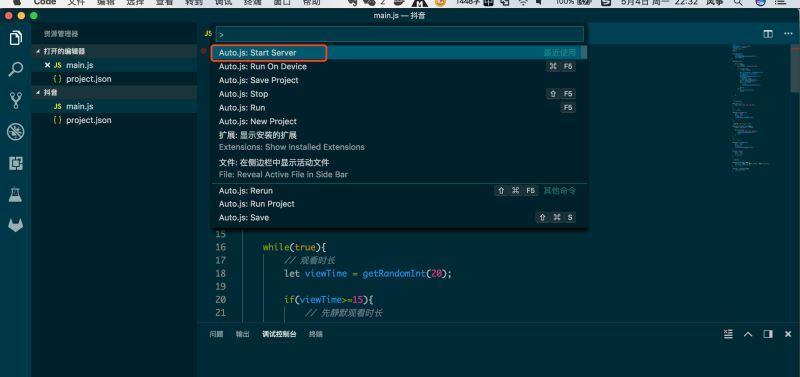This screenshot has width=800, height=377.
Task: Move the panel position icon
Action: (767, 334)
